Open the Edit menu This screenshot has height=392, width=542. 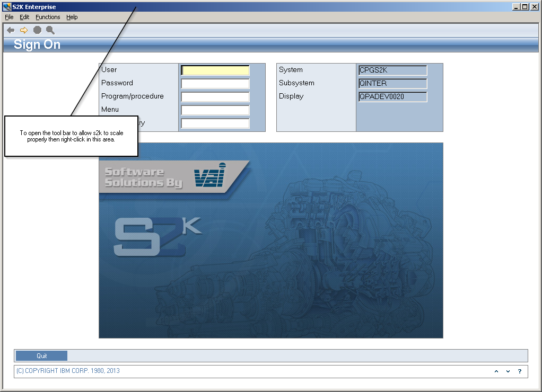click(24, 17)
